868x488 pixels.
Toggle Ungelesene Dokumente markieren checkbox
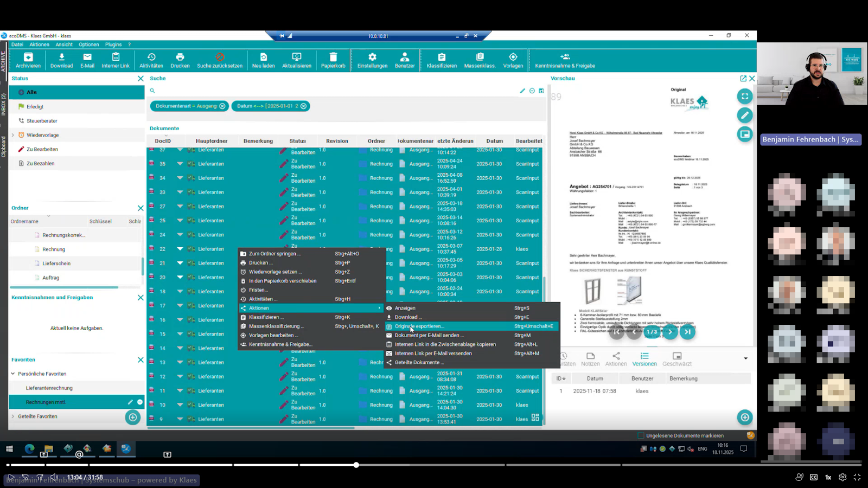641,435
